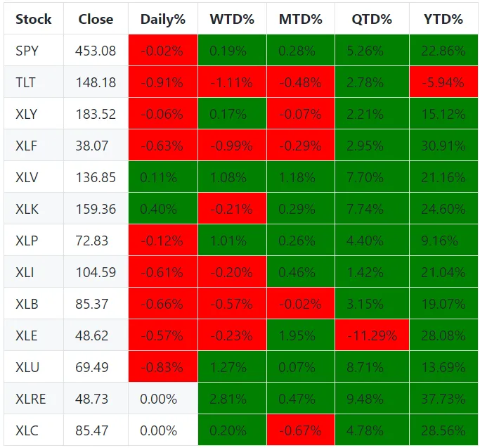Select the QTD% column header
Image resolution: width=480 pixels, height=448 pixels.
click(x=372, y=19)
